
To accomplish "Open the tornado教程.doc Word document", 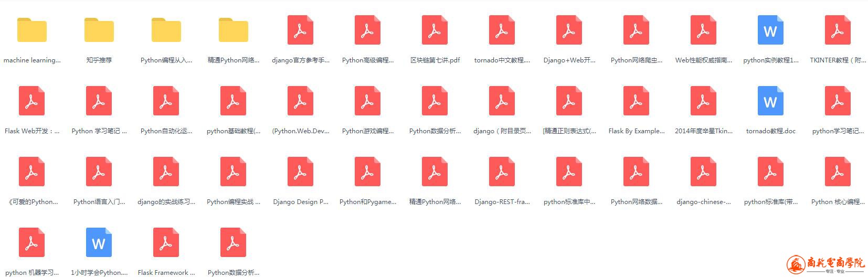I will [770, 101].
